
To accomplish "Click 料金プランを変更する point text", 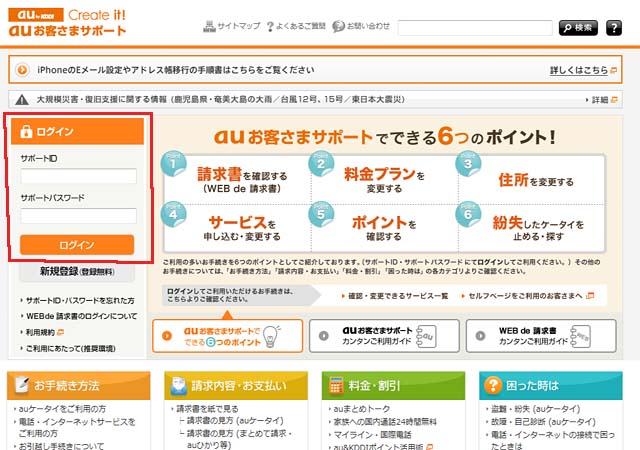I will 384,180.
